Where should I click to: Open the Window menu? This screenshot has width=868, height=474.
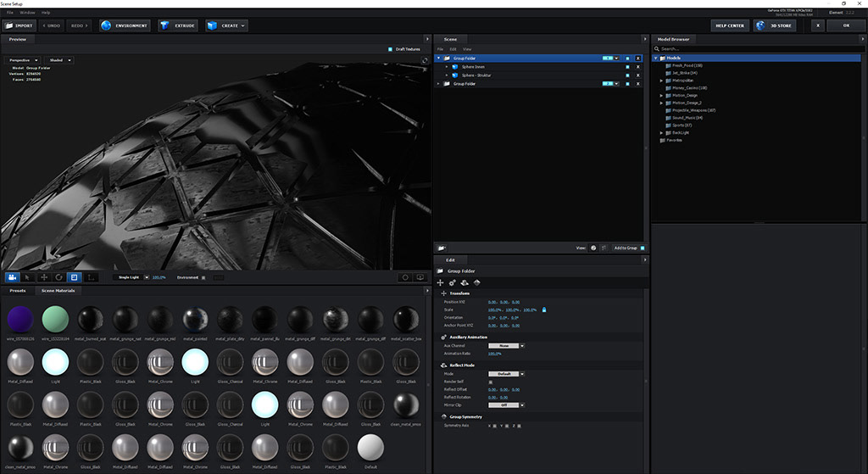pos(27,12)
